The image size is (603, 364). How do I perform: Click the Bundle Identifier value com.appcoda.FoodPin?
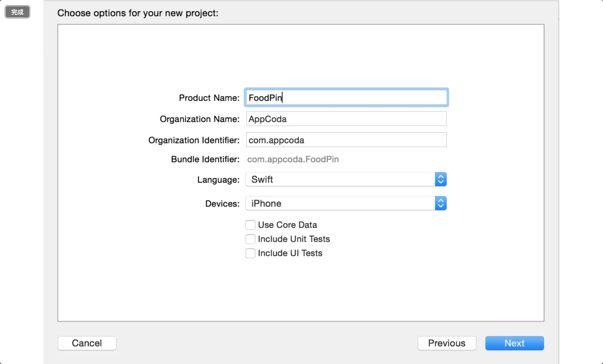point(293,160)
